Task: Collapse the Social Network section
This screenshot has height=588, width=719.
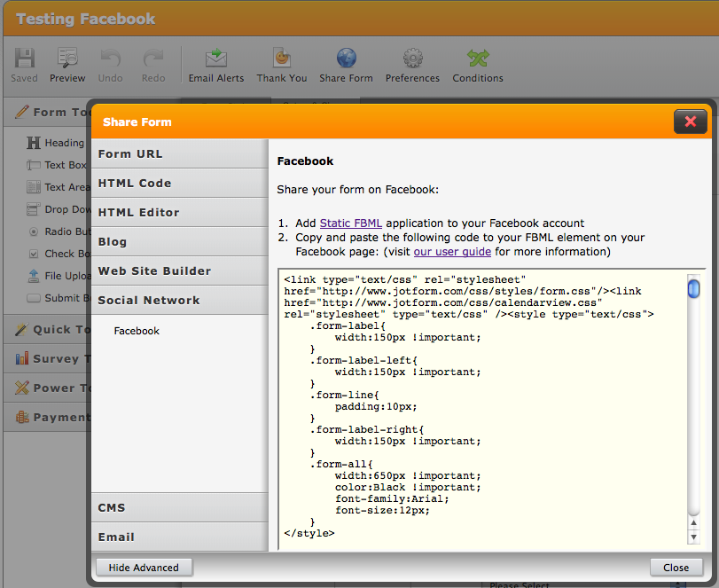Action: click(x=179, y=301)
